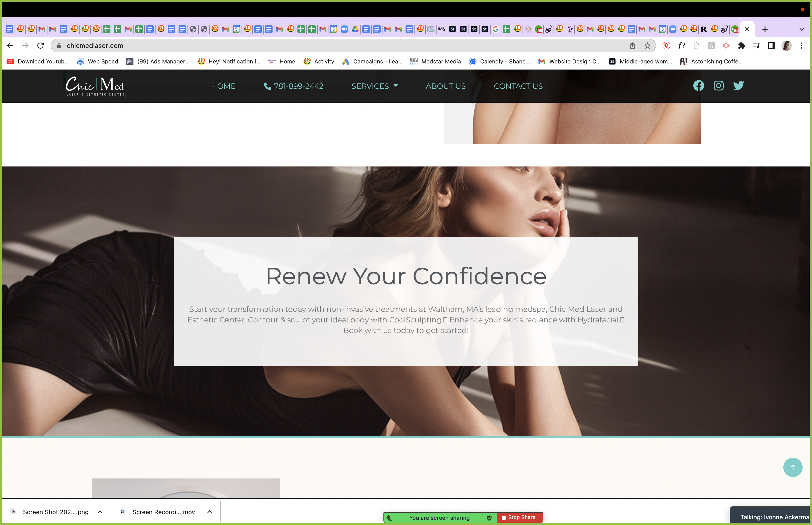Screen dimensions: 812x525
Task: Toggle the browser side panel
Action: (771, 46)
